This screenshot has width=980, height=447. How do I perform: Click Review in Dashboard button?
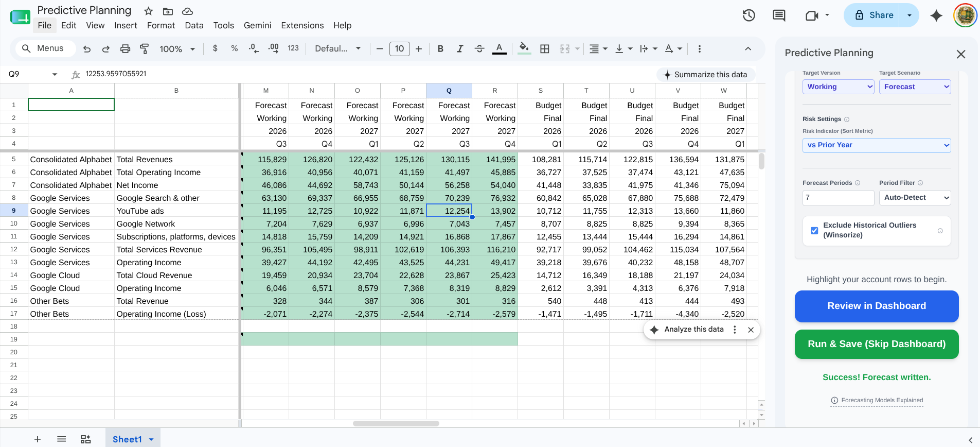point(877,306)
